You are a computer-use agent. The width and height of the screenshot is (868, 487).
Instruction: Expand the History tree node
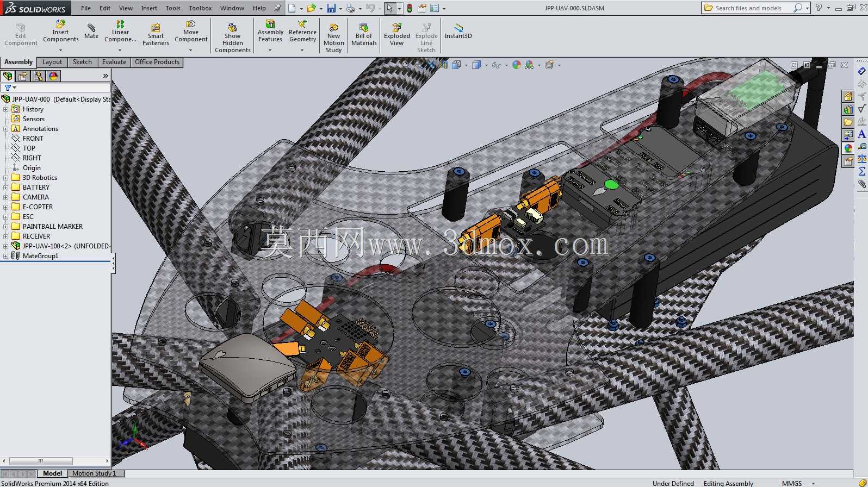click(5, 109)
